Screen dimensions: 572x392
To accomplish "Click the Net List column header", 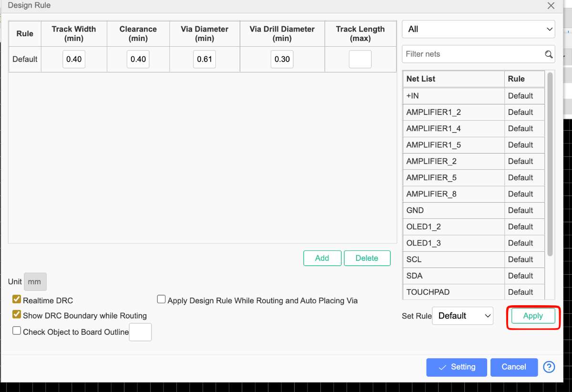I will (x=453, y=79).
